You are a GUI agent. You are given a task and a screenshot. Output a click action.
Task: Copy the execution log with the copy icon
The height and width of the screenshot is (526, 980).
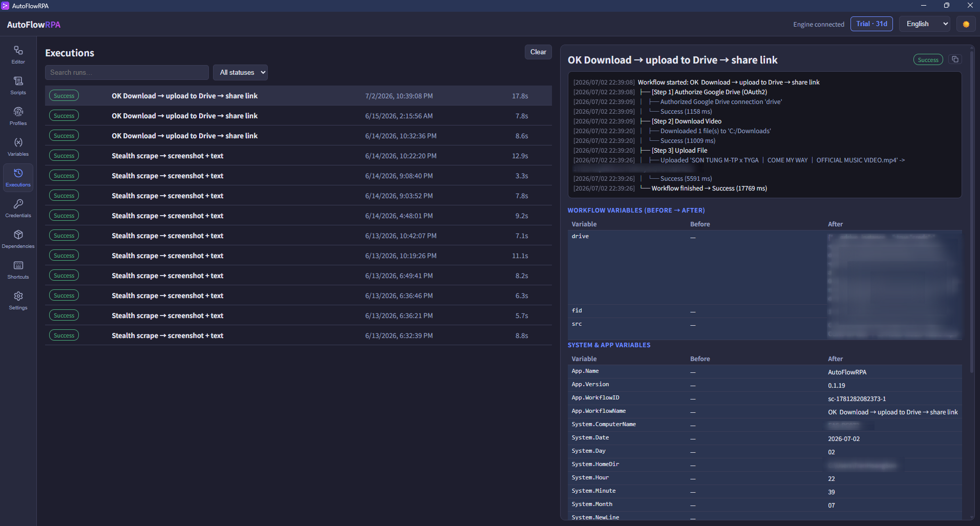955,59
